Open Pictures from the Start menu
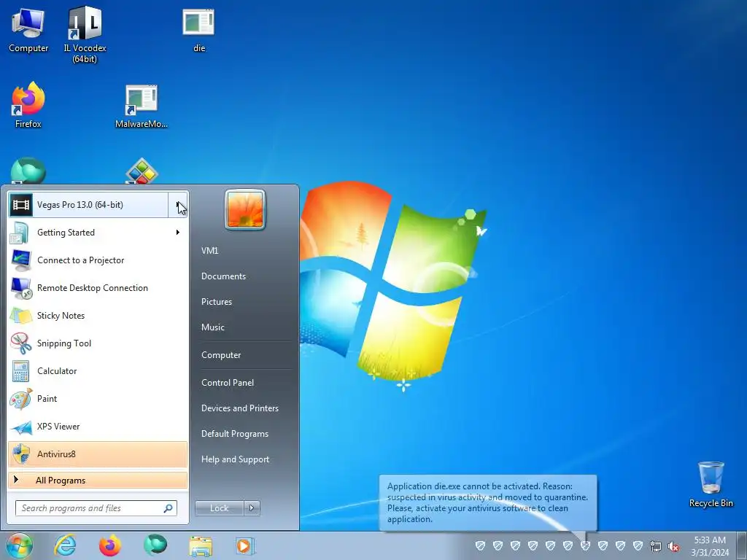The height and width of the screenshot is (560, 747). pos(216,301)
